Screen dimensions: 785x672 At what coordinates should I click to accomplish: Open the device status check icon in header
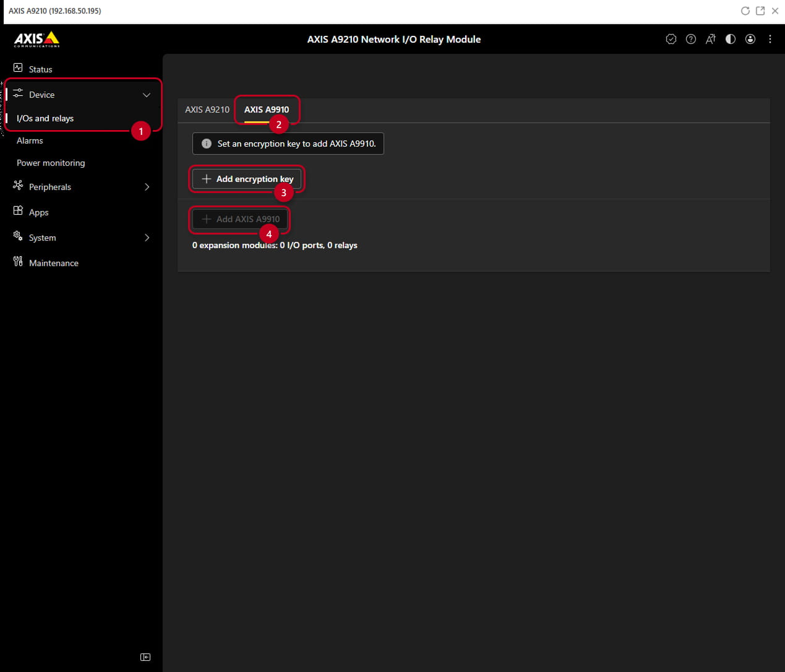671,39
